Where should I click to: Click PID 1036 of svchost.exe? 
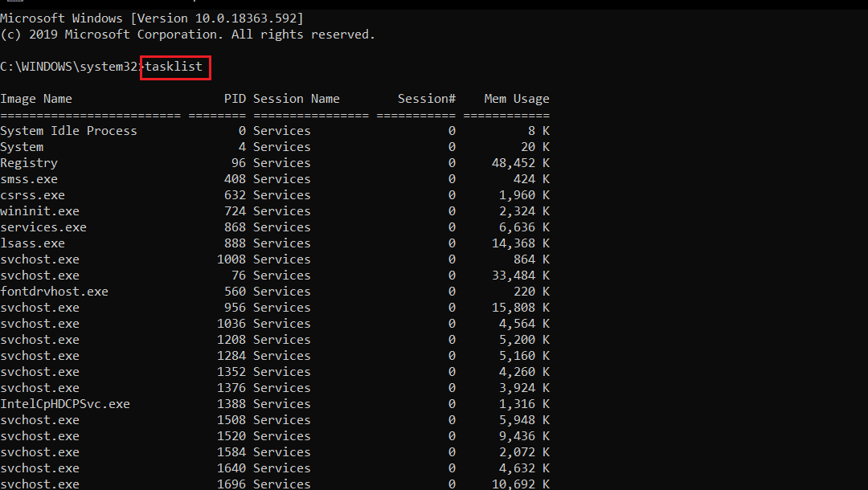pyautogui.click(x=231, y=324)
